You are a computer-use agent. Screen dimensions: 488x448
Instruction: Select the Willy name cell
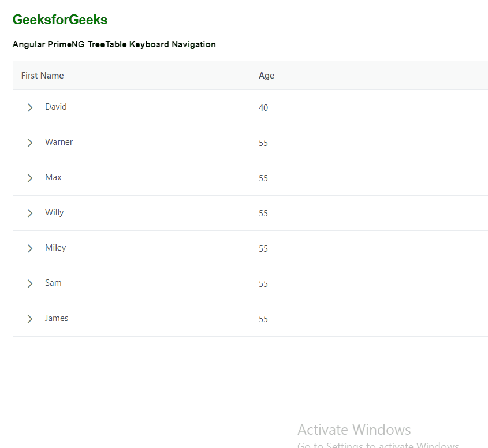54,212
